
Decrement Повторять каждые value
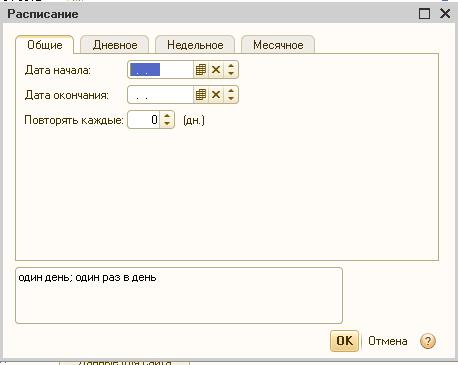[x=167, y=123]
